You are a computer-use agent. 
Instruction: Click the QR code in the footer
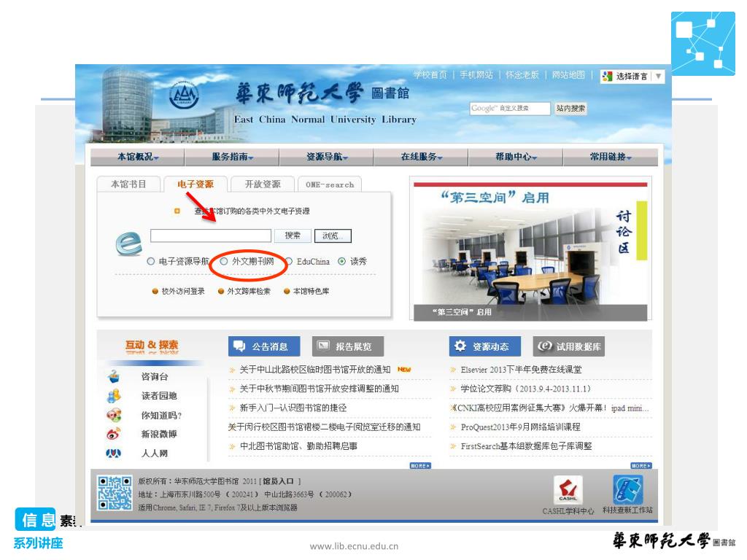tap(115, 494)
